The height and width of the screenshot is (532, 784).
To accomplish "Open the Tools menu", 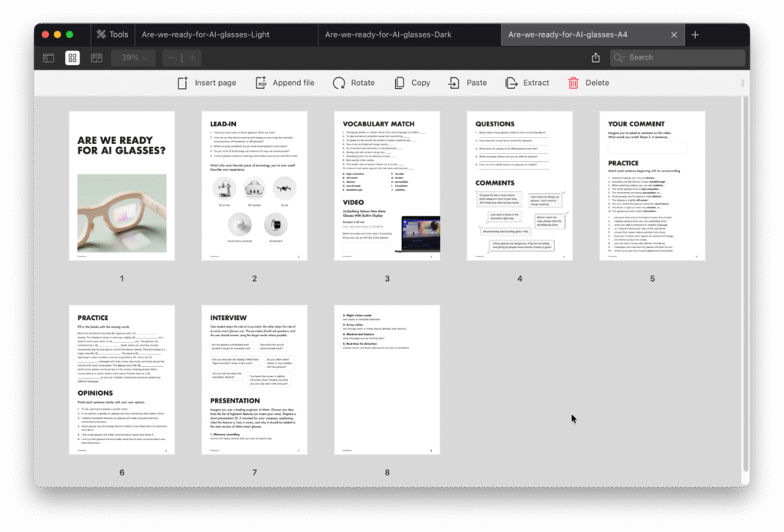I will click(112, 34).
